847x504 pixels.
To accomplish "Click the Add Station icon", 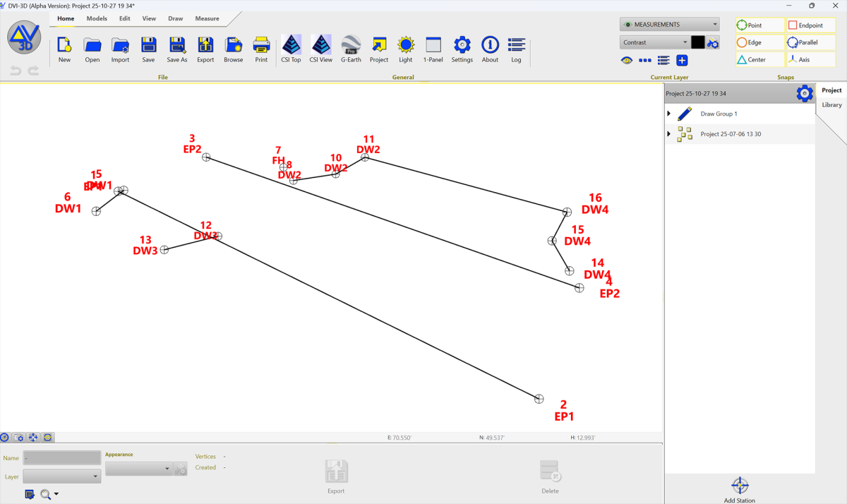I will pos(740,486).
